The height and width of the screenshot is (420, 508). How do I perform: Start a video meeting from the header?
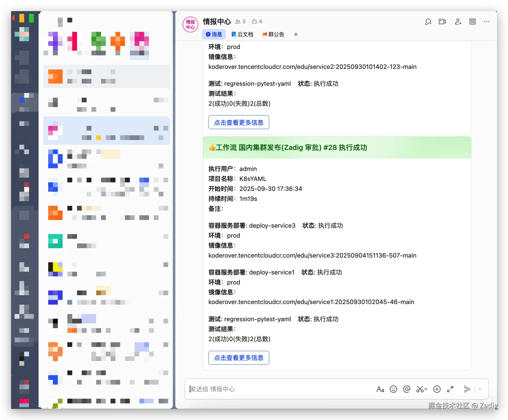click(442, 22)
